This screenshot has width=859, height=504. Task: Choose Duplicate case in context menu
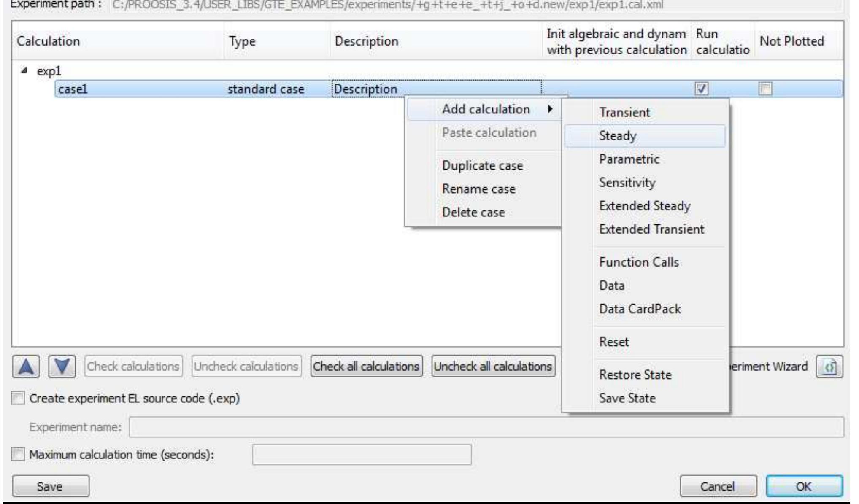click(x=482, y=166)
